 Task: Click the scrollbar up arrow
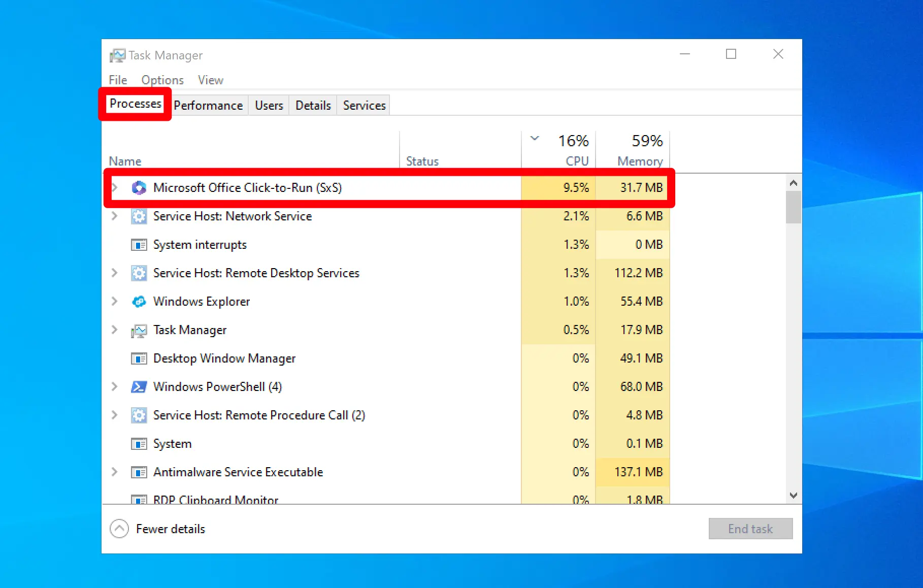pos(794,182)
